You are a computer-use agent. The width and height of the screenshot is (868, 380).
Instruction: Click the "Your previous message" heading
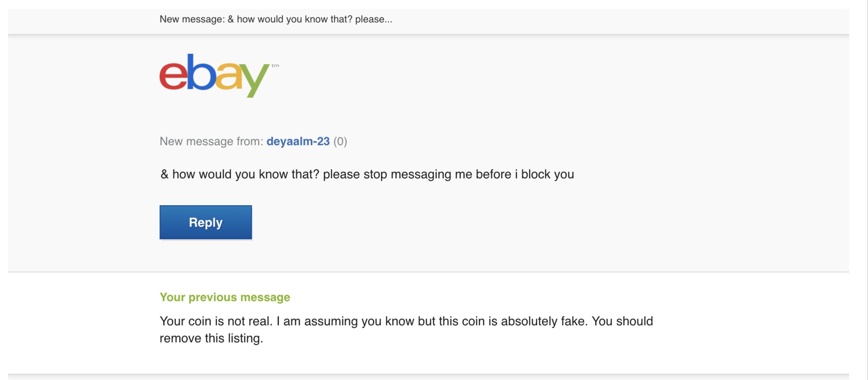tap(225, 297)
